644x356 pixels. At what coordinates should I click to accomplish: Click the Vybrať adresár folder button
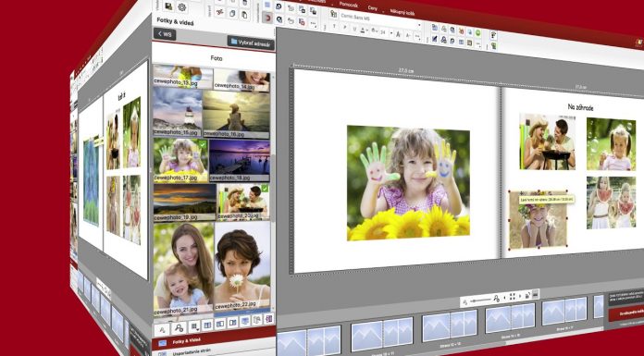(251, 43)
